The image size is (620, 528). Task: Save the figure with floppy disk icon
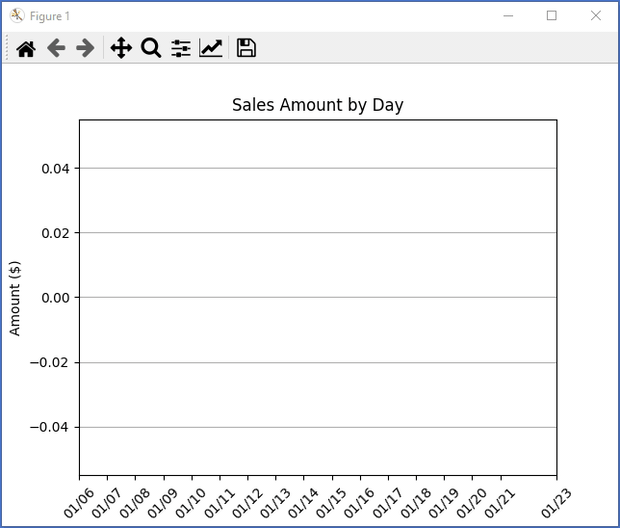click(x=246, y=48)
